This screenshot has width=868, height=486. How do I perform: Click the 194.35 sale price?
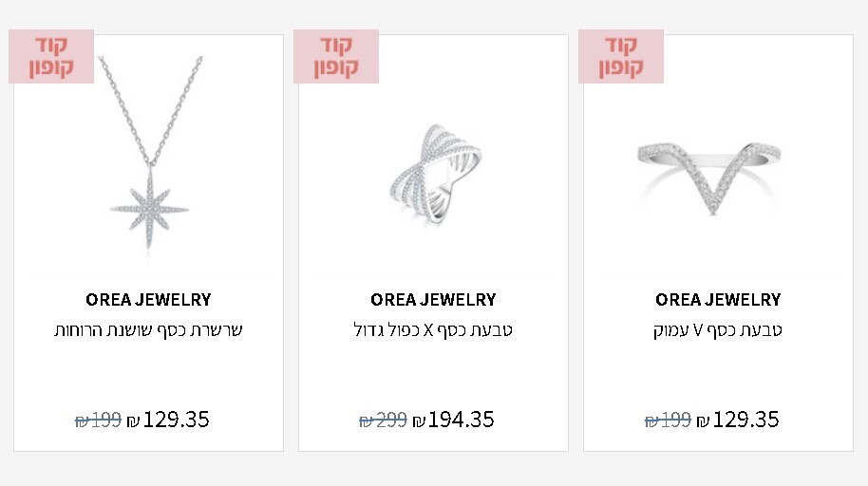pos(461,420)
